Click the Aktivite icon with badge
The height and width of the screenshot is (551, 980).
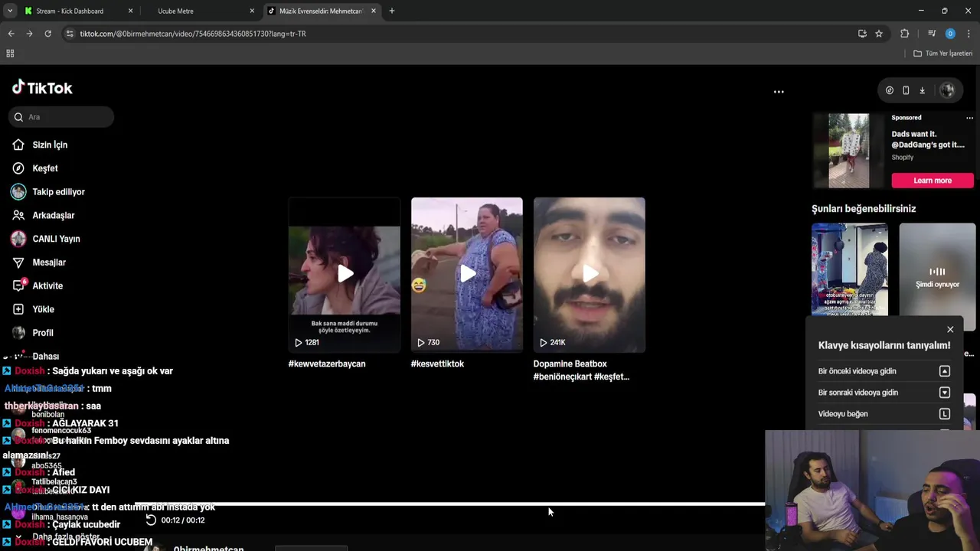click(x=18, y=285)
